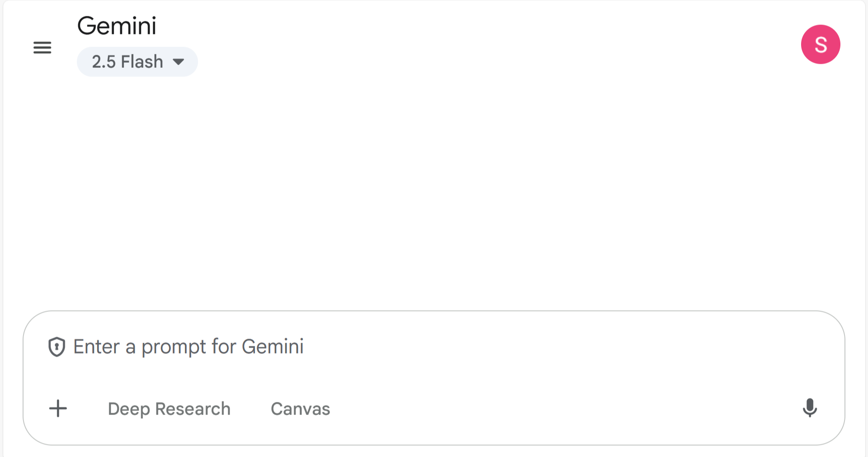
Task: Click the arrow beside 2.5 Flash
Action: pos(179,62)
